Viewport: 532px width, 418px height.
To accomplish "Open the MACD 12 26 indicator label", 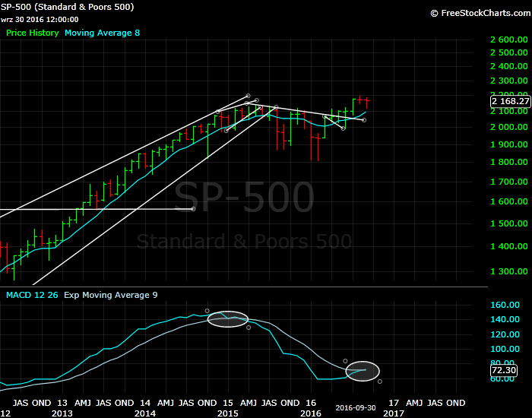I will (32, 295).
